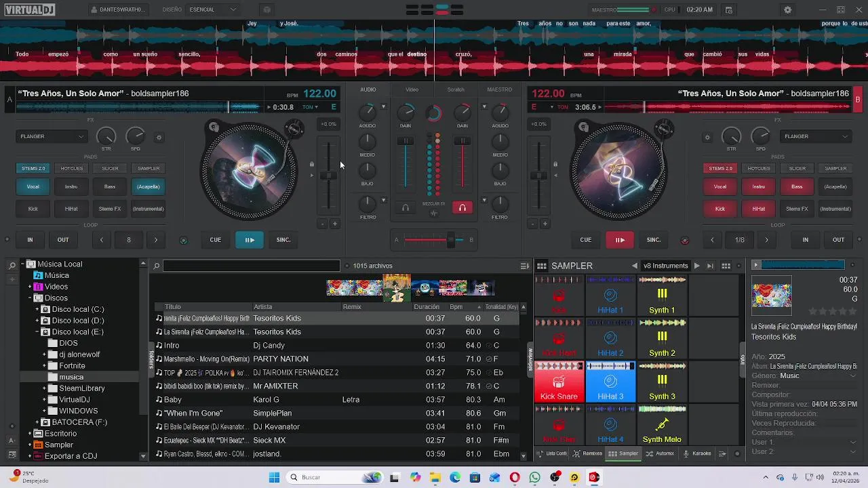
Task: Trigger the HiHat 1 sampler pad
Action: [610, 296]
